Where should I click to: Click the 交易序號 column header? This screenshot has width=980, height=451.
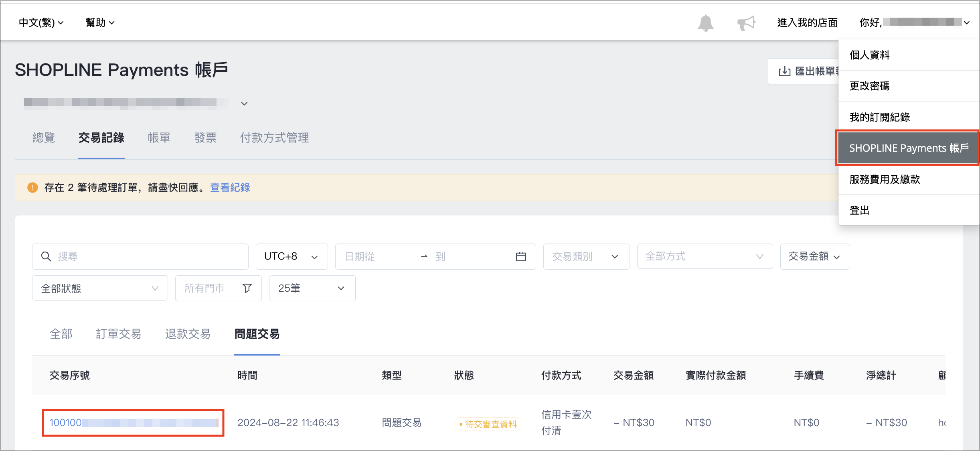(x=70, y=375)
